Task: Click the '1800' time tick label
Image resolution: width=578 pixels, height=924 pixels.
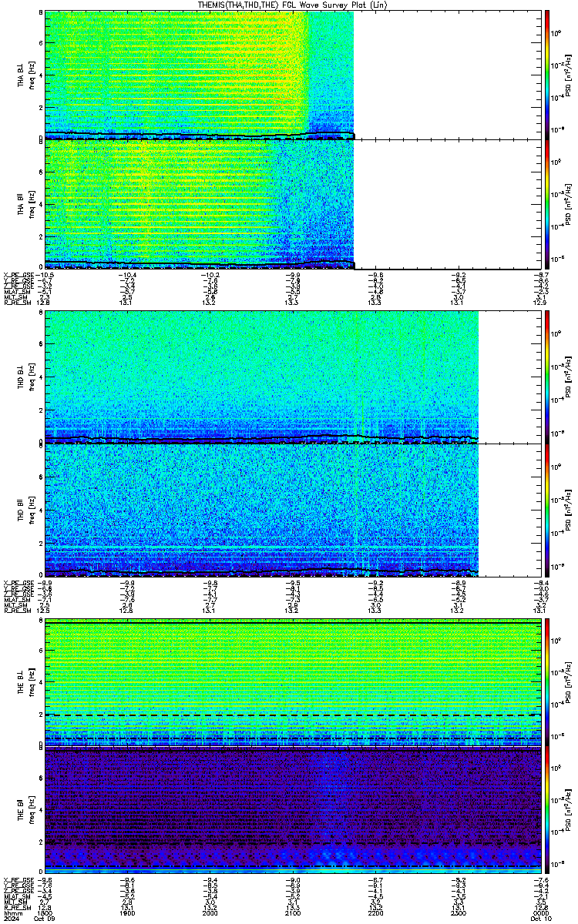Action: (45, 914)
